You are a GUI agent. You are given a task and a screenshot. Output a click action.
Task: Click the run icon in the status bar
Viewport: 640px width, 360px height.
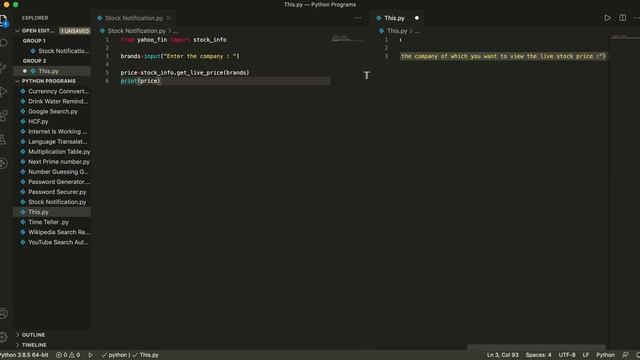pyautogui.click(x=91, y=355)
